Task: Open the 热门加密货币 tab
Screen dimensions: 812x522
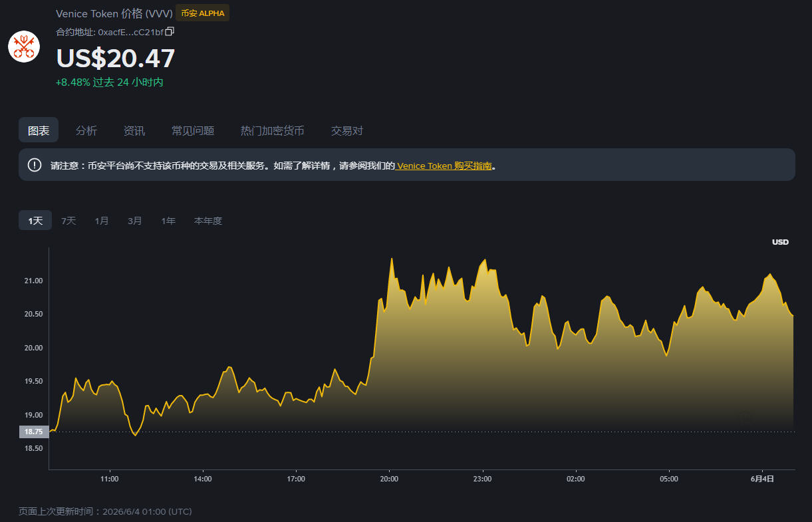Action: click(x=273, y=130)
